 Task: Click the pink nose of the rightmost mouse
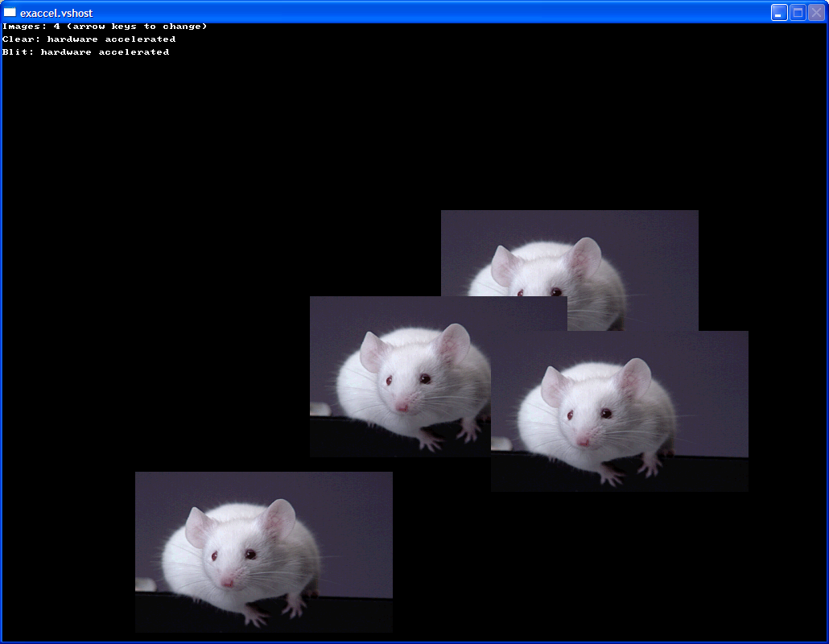click(x=584, y=442)
